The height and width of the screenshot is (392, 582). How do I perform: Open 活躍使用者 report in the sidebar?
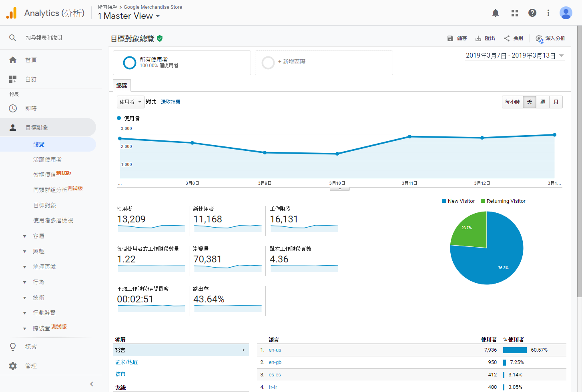pyautogui.click(x=47, y=160)
